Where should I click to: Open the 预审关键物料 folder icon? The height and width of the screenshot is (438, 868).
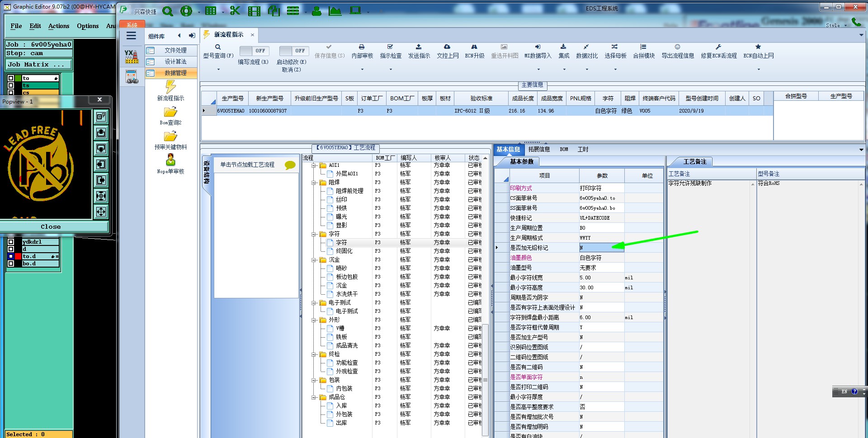tap(170, 136)
